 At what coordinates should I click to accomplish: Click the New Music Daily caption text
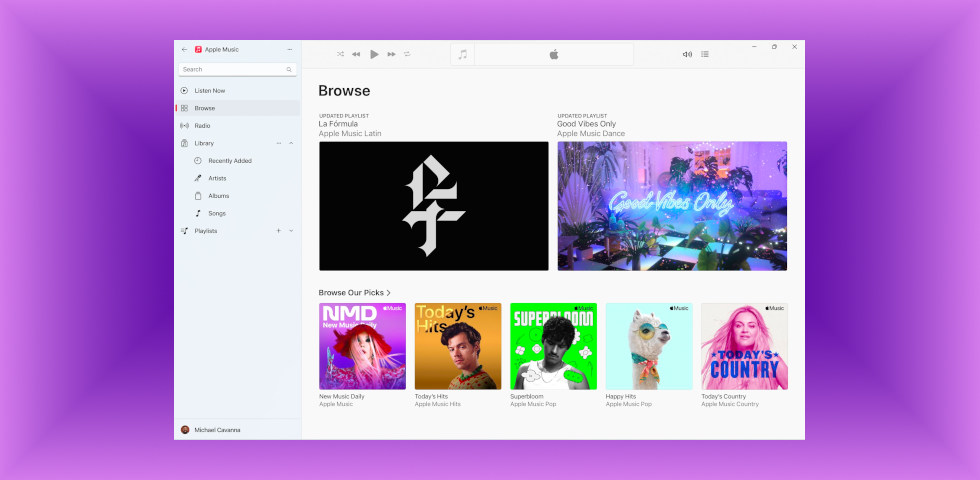[x=342, y=396]
